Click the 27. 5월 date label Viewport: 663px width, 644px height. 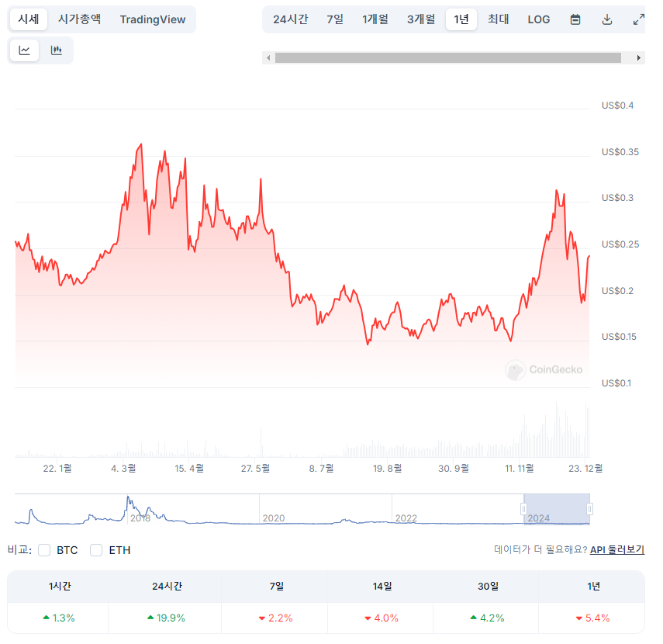click(x=255, y=469)
